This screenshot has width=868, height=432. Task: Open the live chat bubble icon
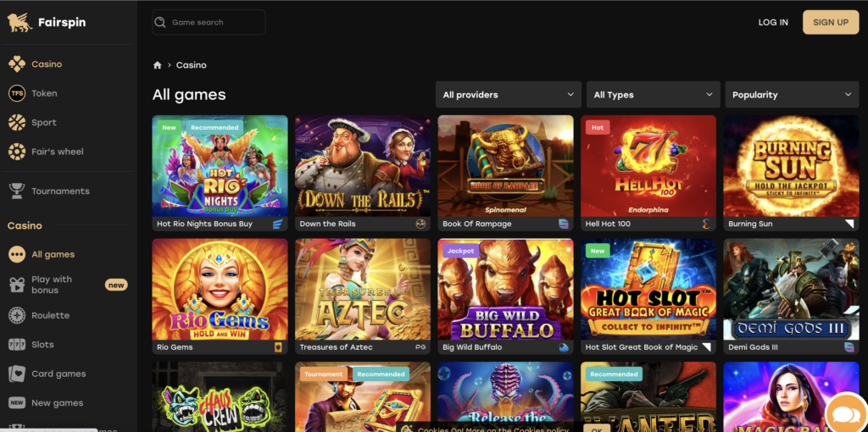click(846, 413)
